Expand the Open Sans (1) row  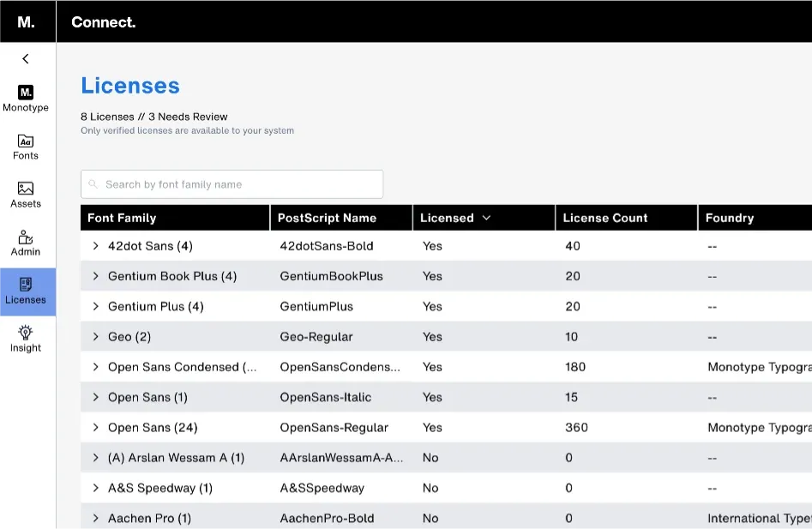coord(95,397)
